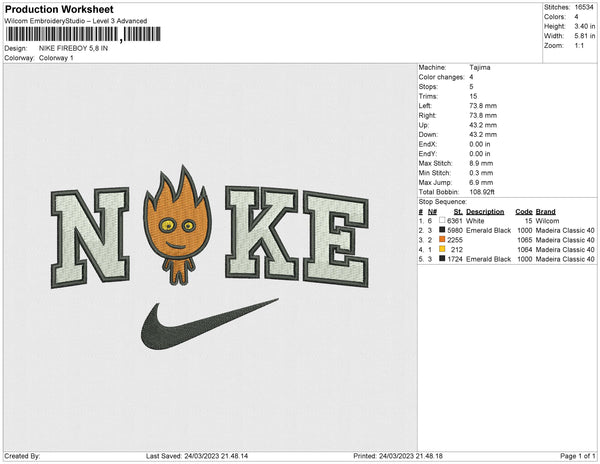Click the white color swatch for thread 6361
Image resolution: width=600 pixels, height=464 pixels.
point(442,220)
